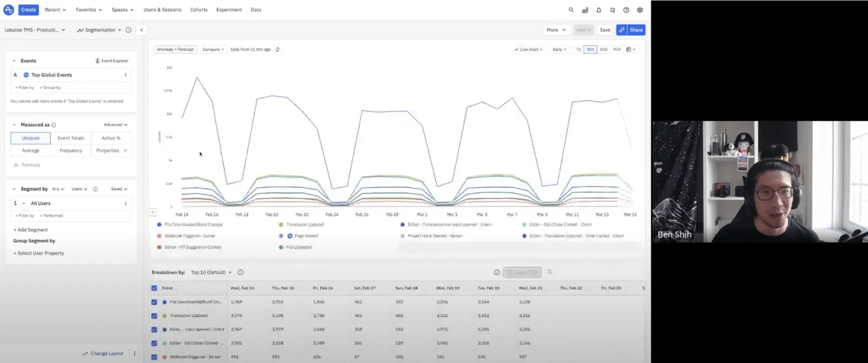
Task: Uncheck Webhook triggered - Server checkbox
Action: [154, 357]
